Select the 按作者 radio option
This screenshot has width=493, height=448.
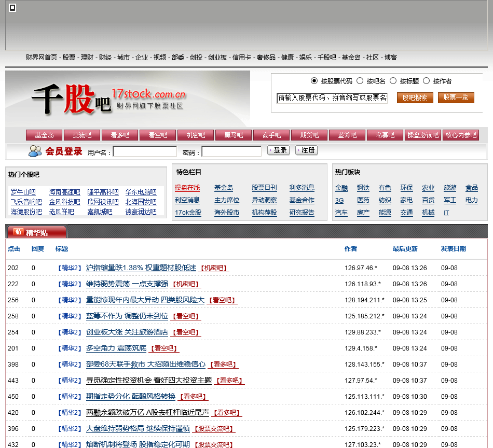426,81
